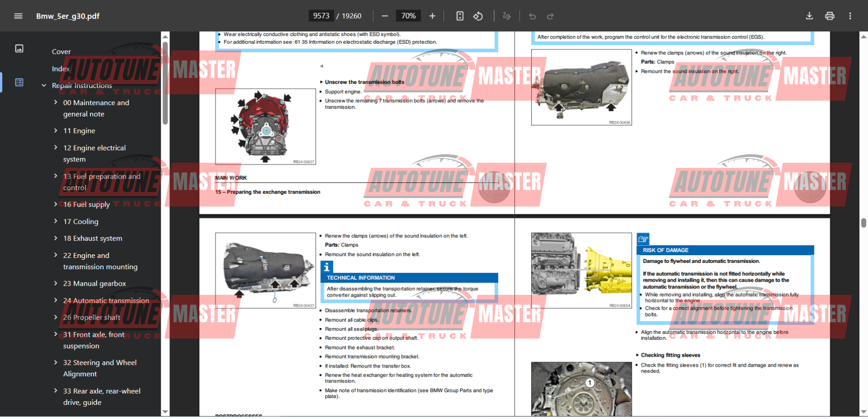This screenshot has height=419, width=868.
Task: Download the PDF file
Action: click(809, 16)
